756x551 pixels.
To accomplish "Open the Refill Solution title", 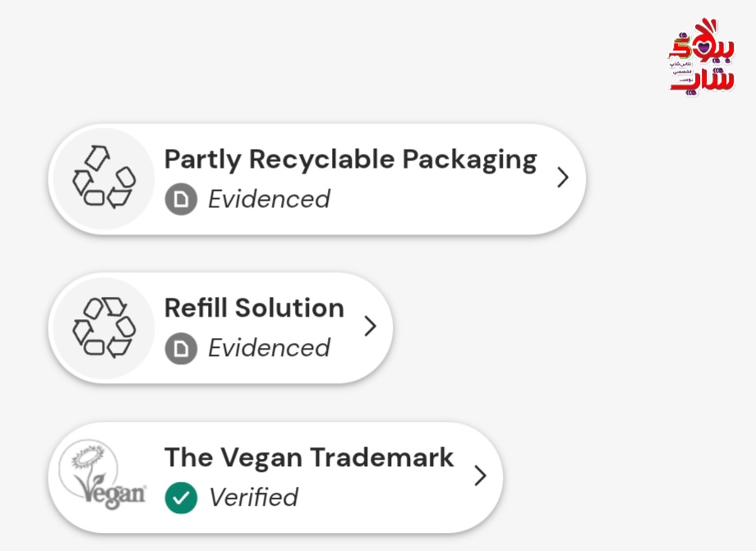I will 254,308.
